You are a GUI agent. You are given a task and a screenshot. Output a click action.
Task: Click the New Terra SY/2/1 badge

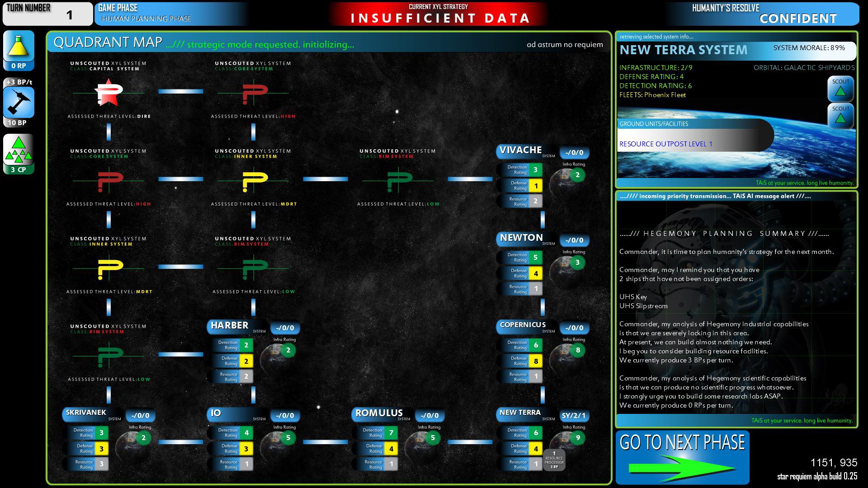(573, 416)
